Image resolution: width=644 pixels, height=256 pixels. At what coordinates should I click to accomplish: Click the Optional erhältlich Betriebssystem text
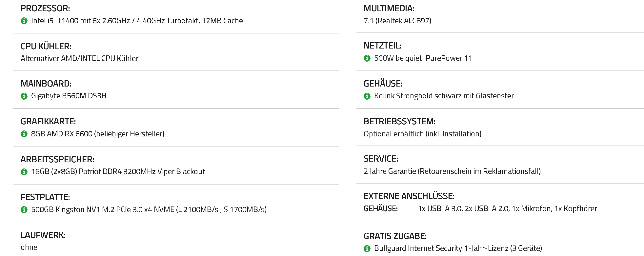coord(422,134)
